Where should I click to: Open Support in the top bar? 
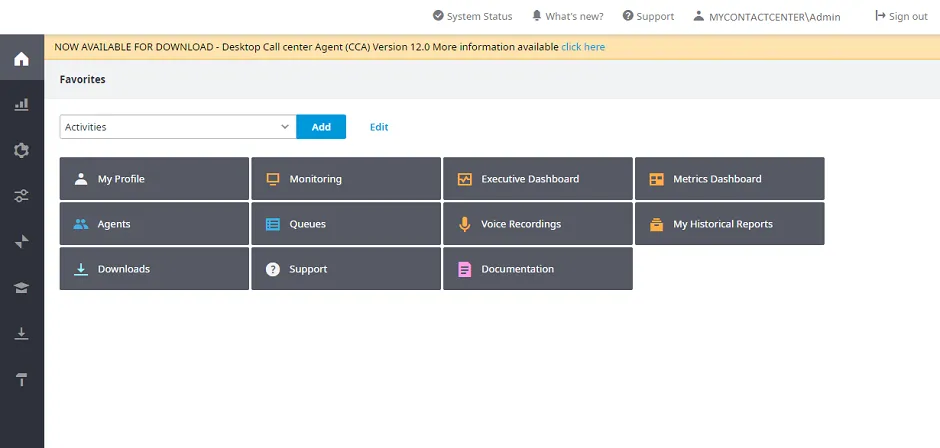648,16
